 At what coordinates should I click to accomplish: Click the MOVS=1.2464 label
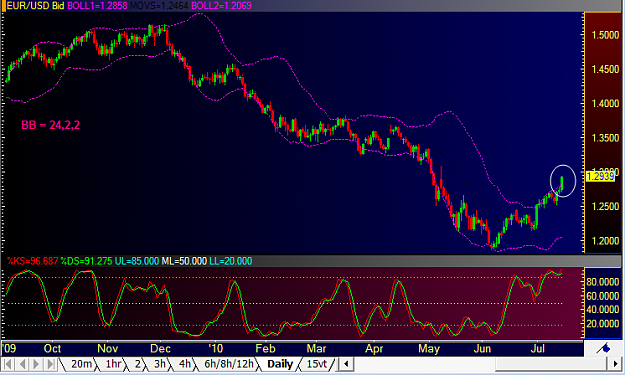click(159, 6)
